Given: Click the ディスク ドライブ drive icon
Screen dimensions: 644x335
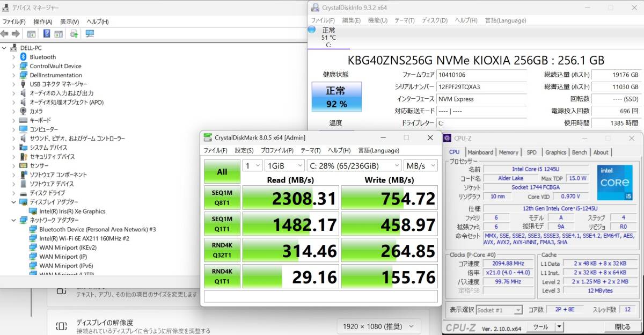Looking at the screenshot, I should 24,193.
